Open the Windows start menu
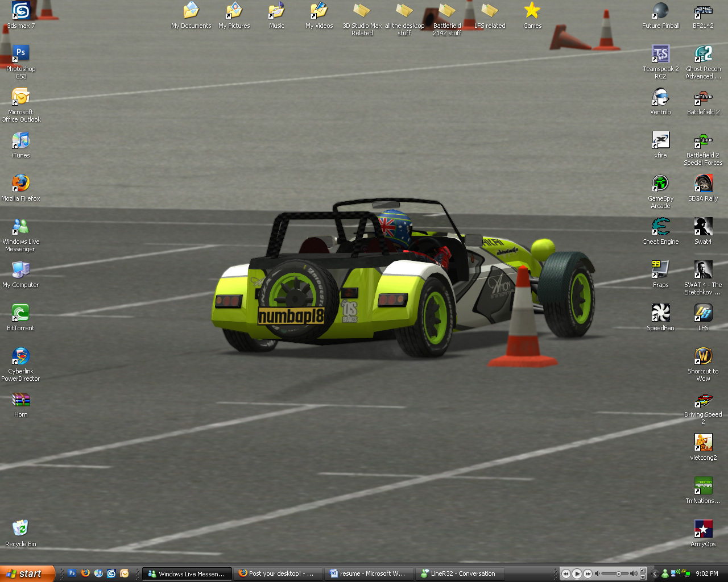Viewport: 728px width, 582px height. [27, 573]
